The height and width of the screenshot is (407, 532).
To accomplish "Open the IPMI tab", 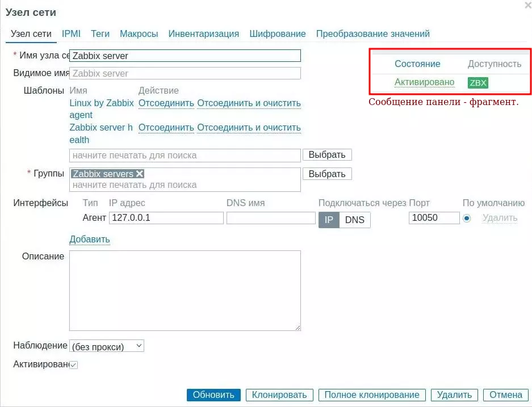I will 71,33.
